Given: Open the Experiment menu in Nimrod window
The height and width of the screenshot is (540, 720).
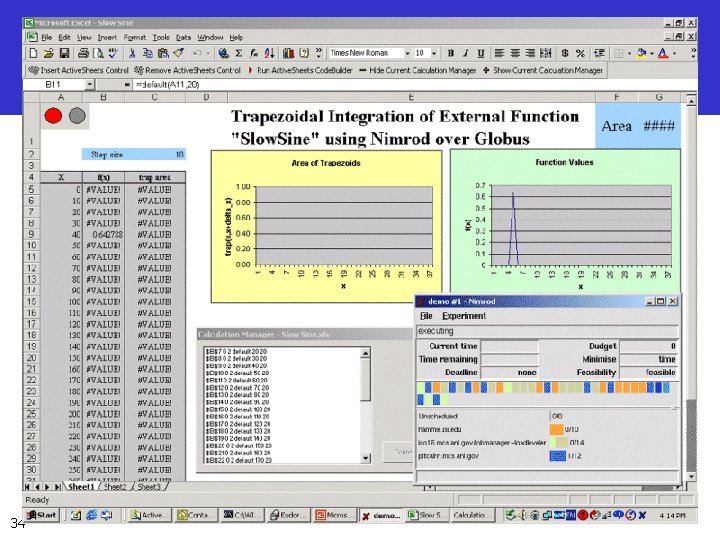Looking at the screenshot, I should point(464,316).
